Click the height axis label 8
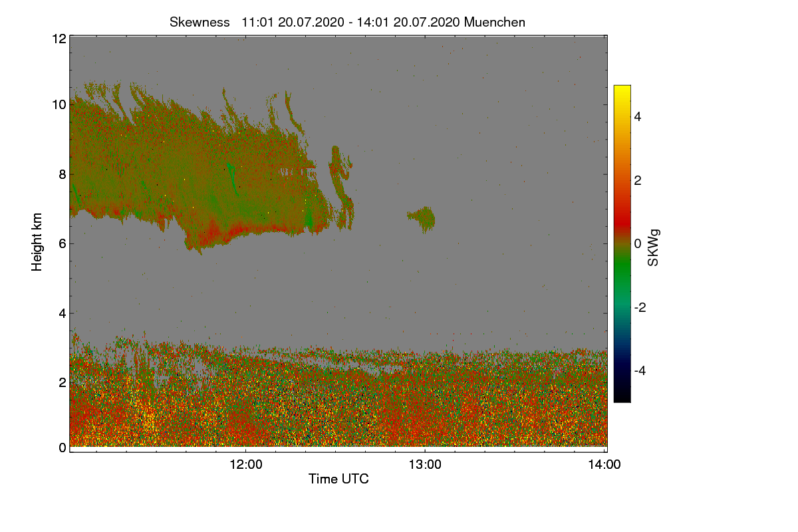The image size is (798, 532). [62, 174]
